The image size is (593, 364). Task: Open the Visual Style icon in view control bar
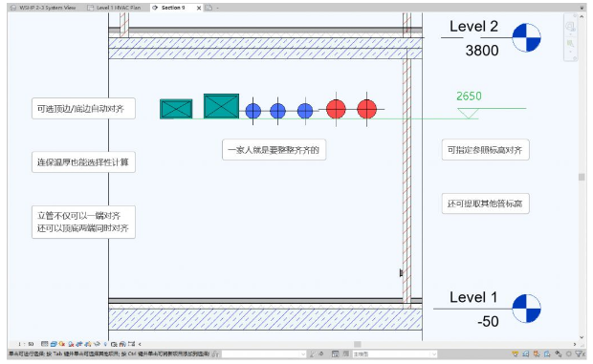(x=54, y=344)
